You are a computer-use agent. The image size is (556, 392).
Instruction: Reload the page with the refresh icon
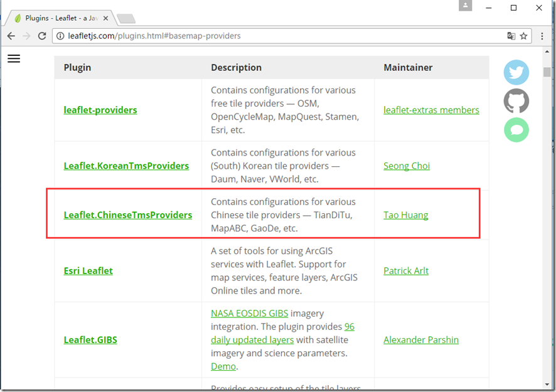[x=42, y=36]
